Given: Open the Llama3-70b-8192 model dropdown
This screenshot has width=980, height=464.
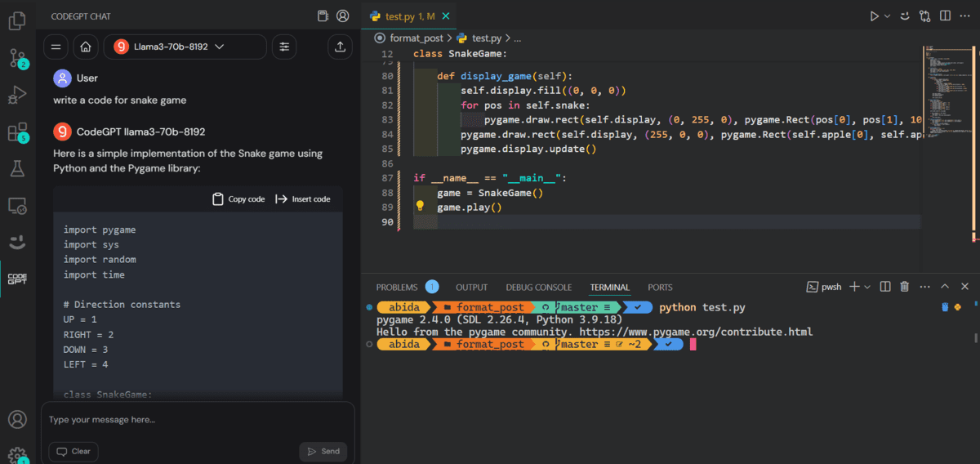Looking at the screenshot, I should (185, 47).
